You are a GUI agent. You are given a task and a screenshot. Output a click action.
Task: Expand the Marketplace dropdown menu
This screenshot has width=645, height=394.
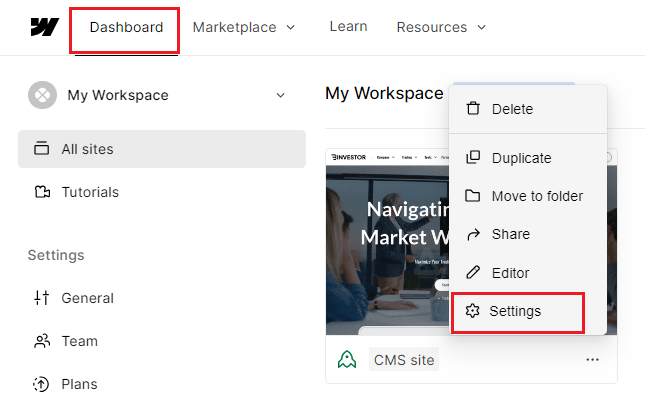point(244,27)
